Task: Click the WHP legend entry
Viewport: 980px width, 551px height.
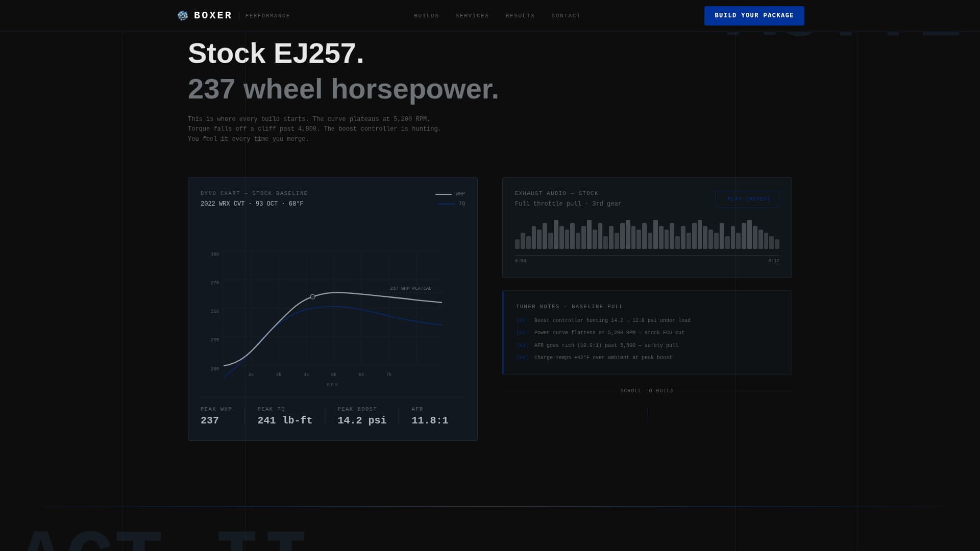Action: tap(450, 194)
